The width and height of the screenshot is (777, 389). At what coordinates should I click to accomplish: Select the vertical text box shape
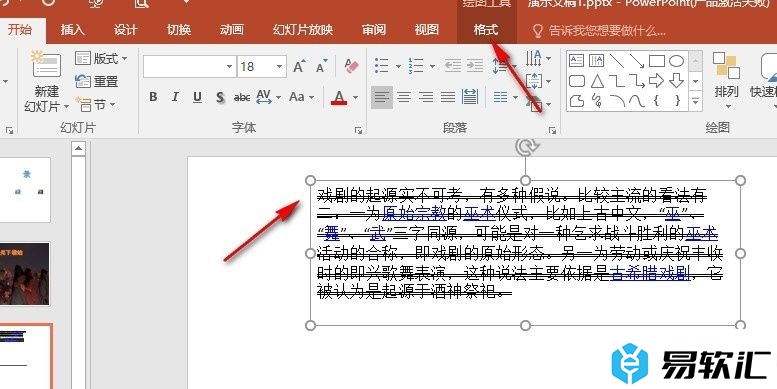tap(597, 61)
